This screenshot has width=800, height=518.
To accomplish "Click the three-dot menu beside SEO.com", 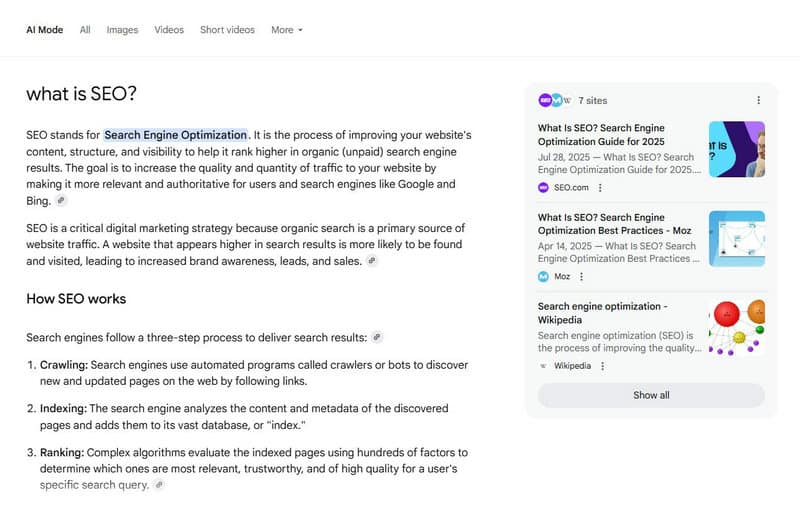I will (600, 187).
